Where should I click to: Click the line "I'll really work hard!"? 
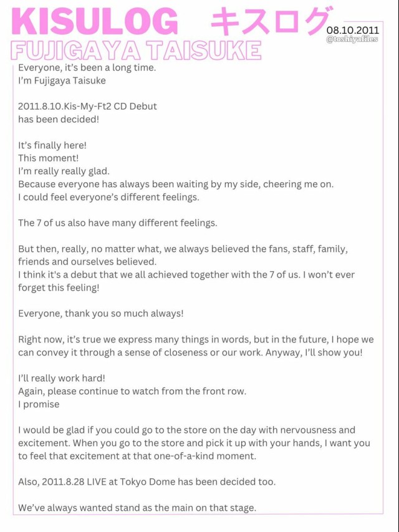(62, 379)
